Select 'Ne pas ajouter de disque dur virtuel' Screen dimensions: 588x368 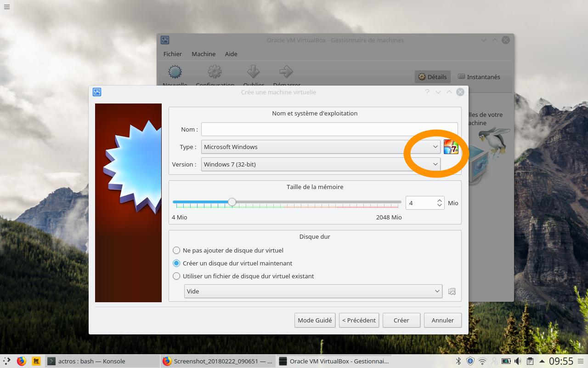pos(228,250)
